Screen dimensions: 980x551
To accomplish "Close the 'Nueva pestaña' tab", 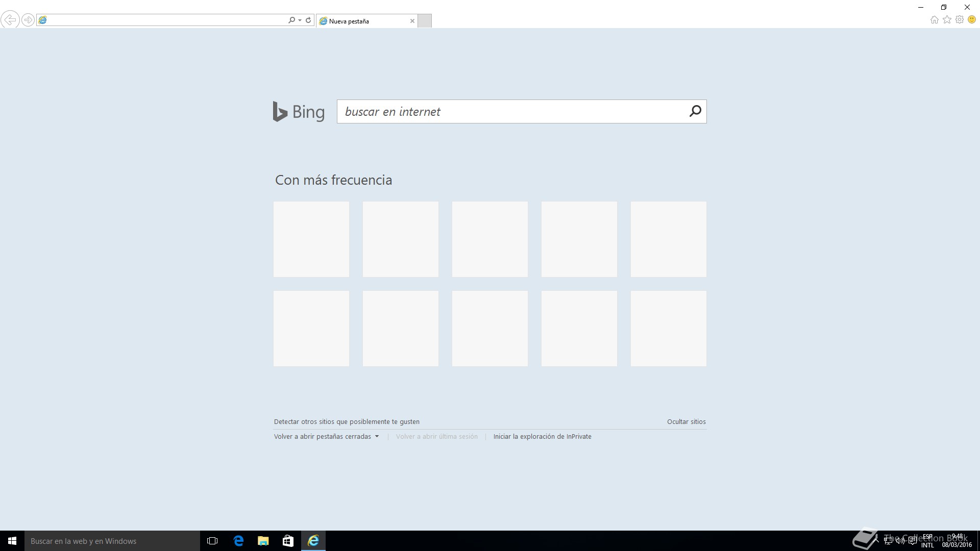I will (x=412, y=21).
